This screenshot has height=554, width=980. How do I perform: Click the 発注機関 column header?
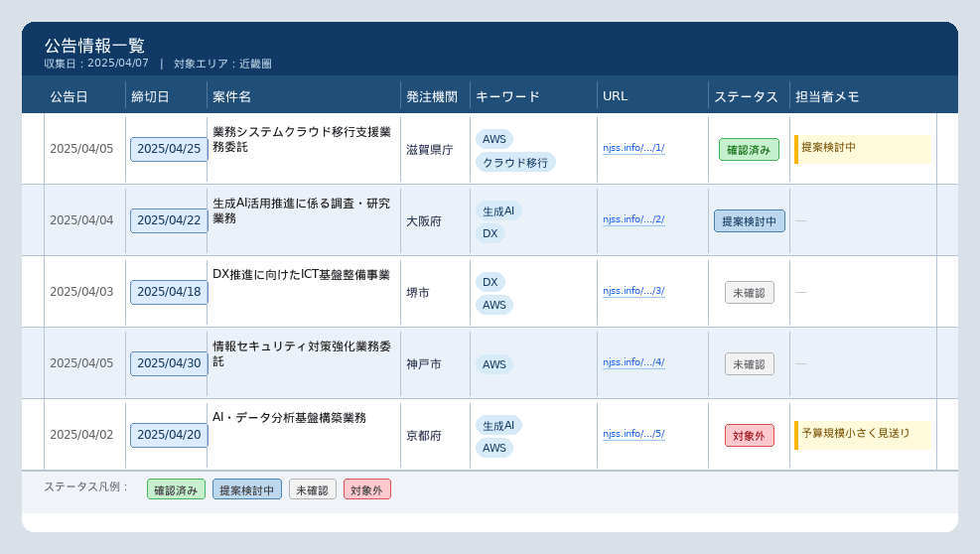pos(432,97)
